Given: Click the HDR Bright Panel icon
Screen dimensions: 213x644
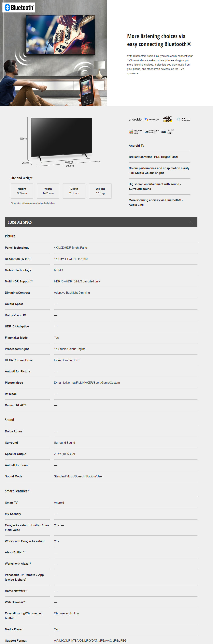Looking at the screenshot, I should (183, 119).
